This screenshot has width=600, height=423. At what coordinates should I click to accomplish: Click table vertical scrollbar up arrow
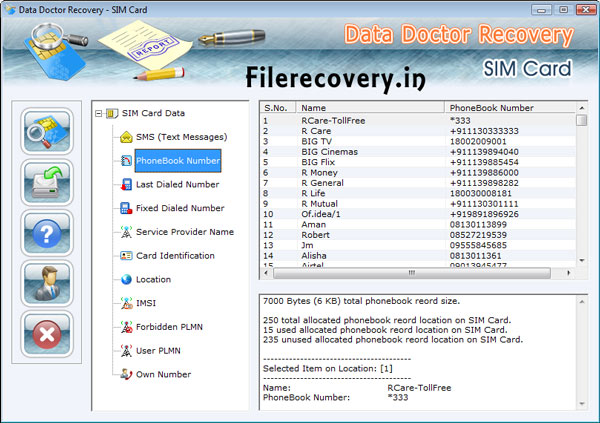(x=582, y=108)
